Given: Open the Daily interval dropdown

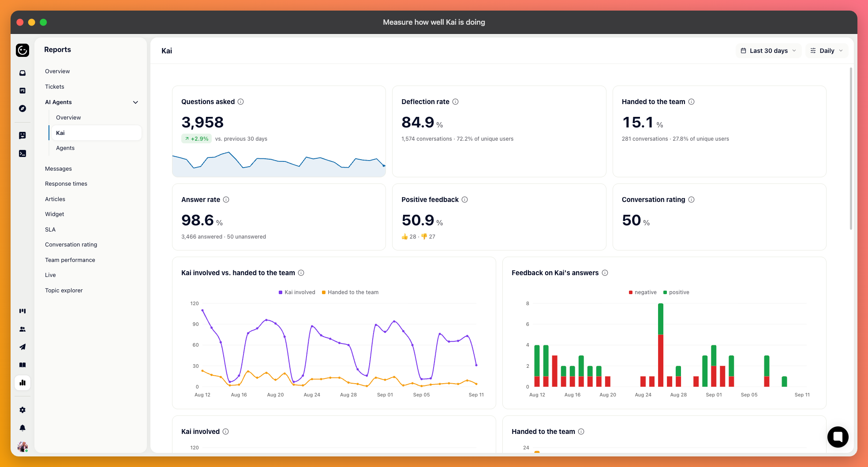Looking at the screenshot, I should pyautogui.click(x=827, y=51).
